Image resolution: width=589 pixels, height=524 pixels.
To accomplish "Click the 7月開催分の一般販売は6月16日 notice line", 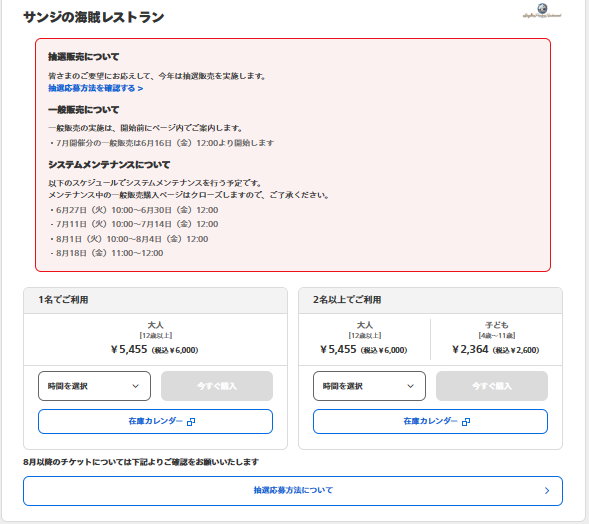I will click(x=162, y=143).
